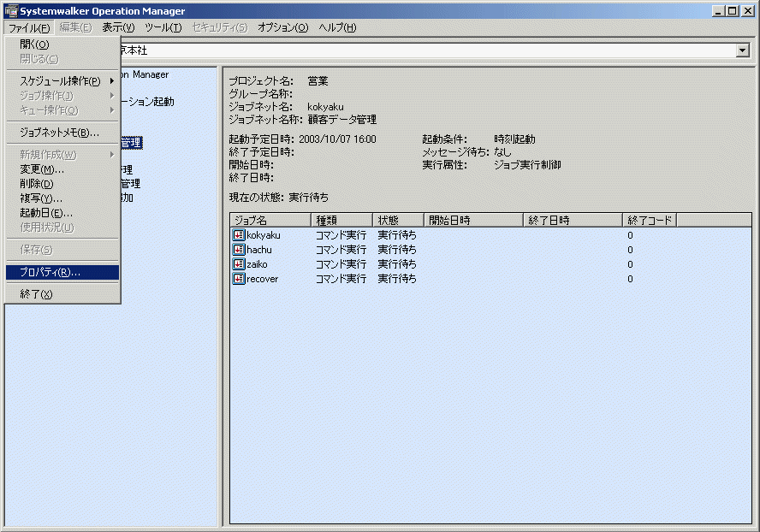Click the 時刻起動 start condition value
The width and height of the screenshot is (760, 532).
(x=514, y=139)
